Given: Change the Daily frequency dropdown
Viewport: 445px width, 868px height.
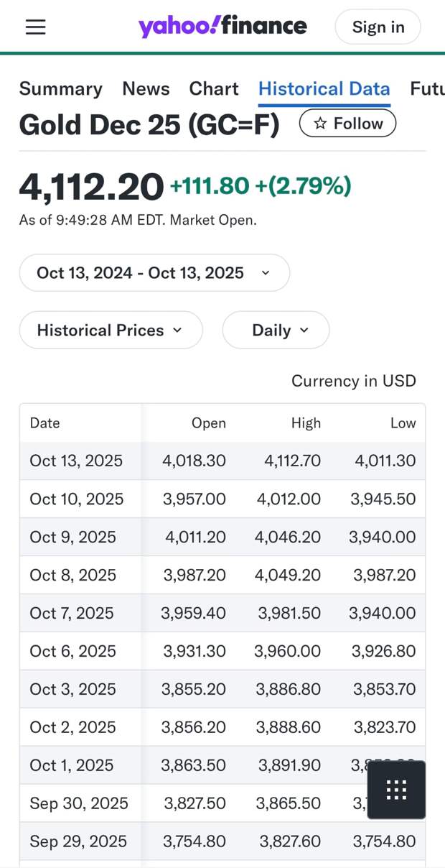Looking at the screenshot, I should 276,331.
